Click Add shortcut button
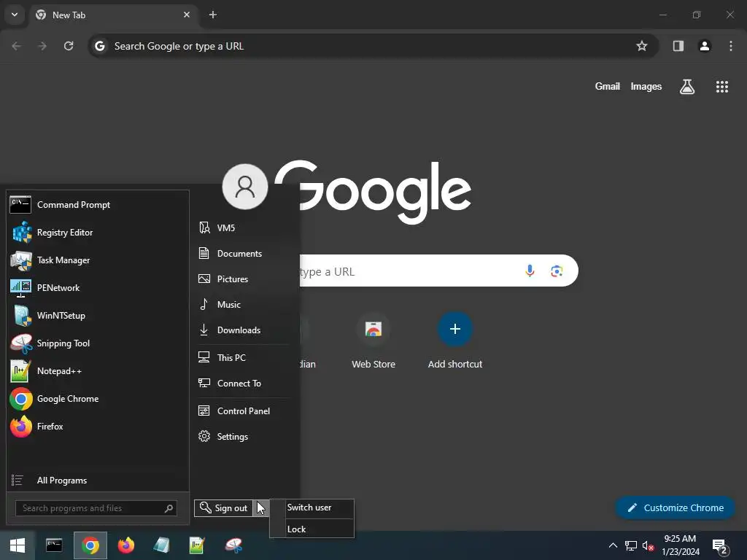 coord(455,341)
